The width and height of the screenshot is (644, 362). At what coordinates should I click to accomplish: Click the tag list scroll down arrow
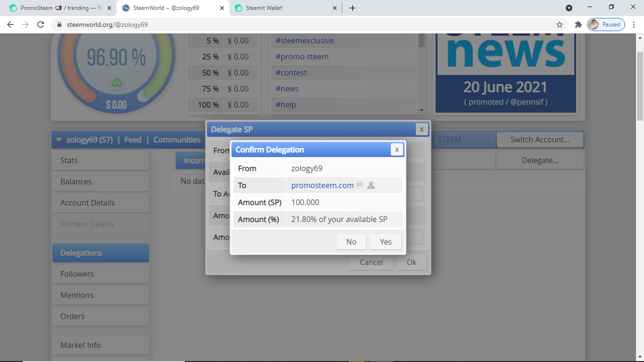(421, 110)
